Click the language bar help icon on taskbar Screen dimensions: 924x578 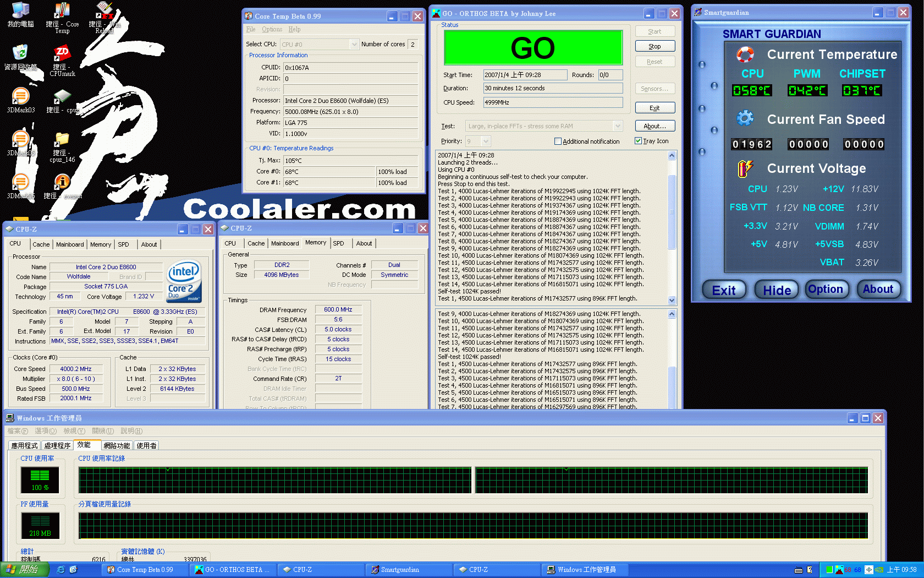pos(810,570)
